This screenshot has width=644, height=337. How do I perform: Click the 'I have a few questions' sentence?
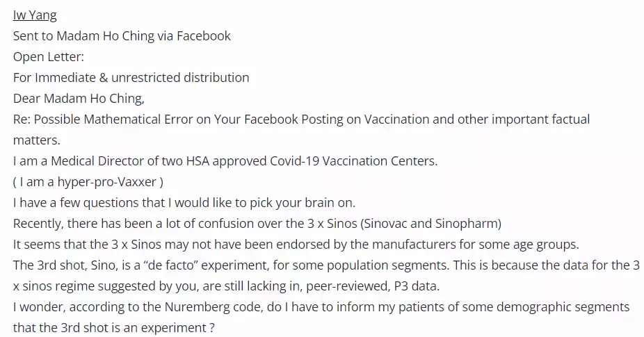pyautogui.click(x=184, y=203)
